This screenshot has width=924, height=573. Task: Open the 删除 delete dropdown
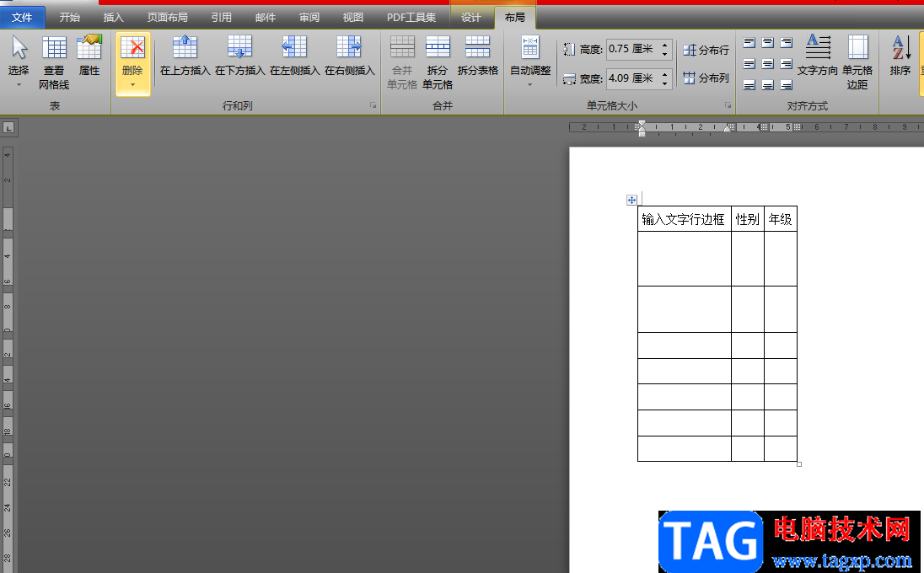[132, 63]
